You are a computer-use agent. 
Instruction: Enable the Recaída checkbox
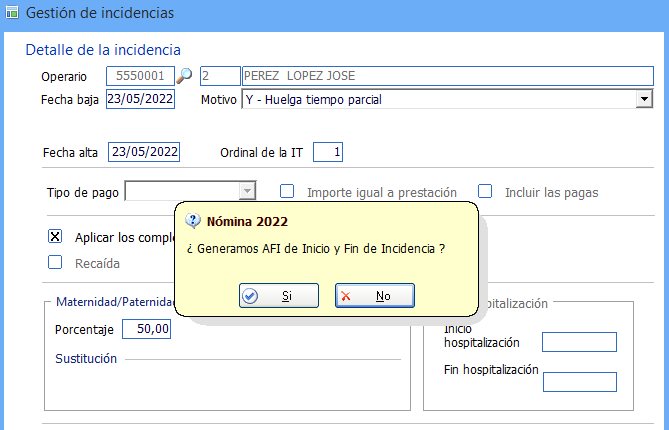[x=56, y=263]
